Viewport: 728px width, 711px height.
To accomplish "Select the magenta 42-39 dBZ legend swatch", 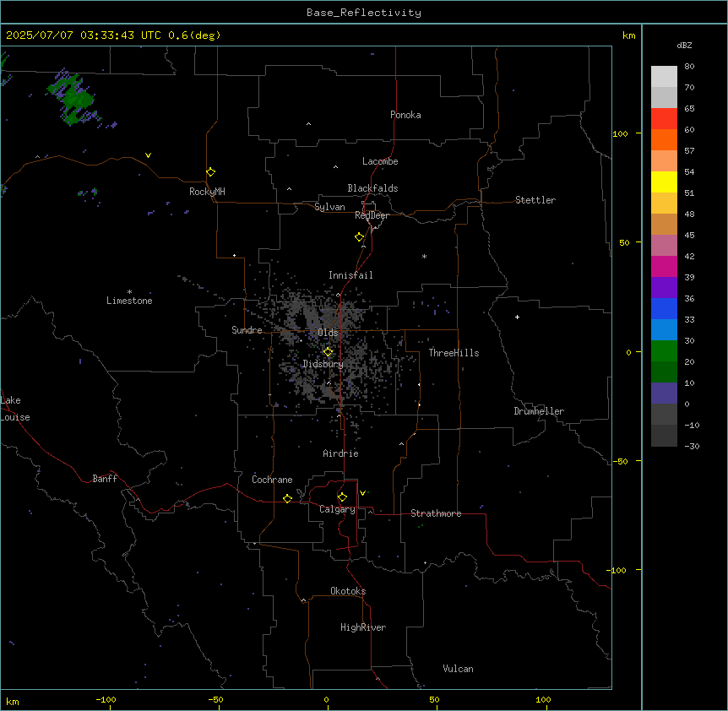I will tap(664, 266).
